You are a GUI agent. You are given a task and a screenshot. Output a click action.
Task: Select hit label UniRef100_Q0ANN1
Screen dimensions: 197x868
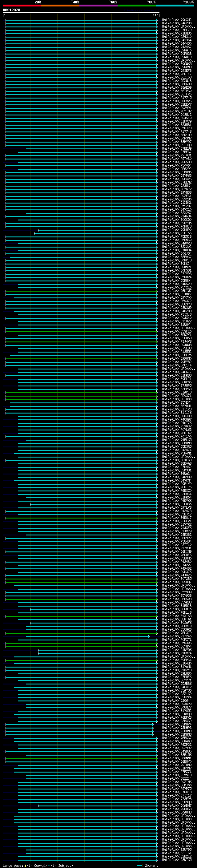point(177,758)
